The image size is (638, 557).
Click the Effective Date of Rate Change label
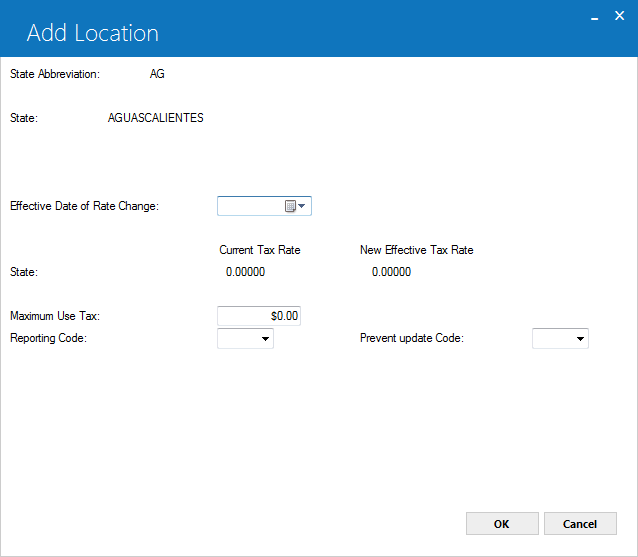(84, 206)
